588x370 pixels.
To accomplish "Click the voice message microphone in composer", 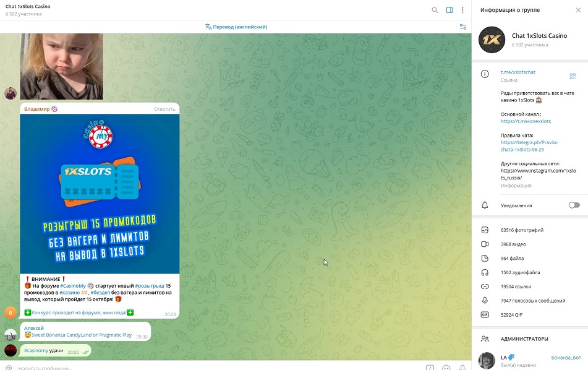I will (x=462, y=368).
